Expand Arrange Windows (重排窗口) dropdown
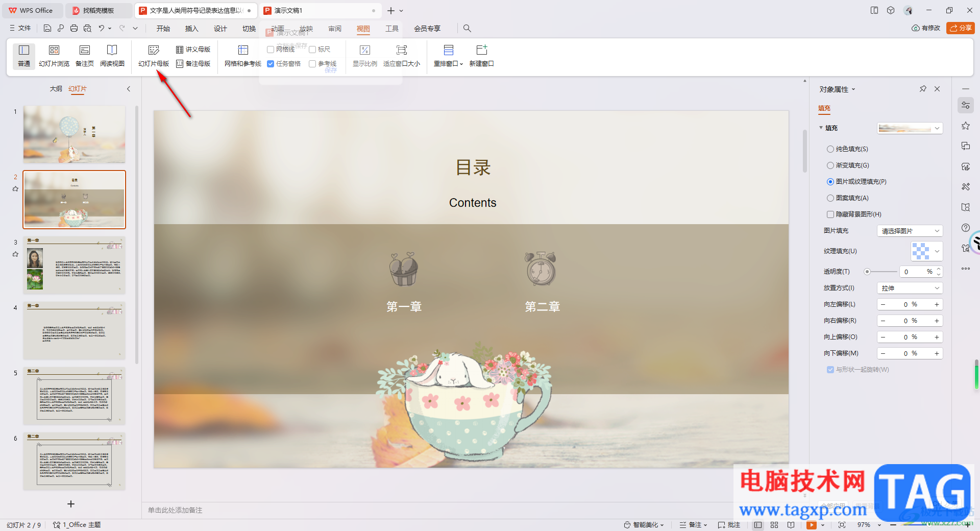The image size is (980, 531). coord(448,56)
